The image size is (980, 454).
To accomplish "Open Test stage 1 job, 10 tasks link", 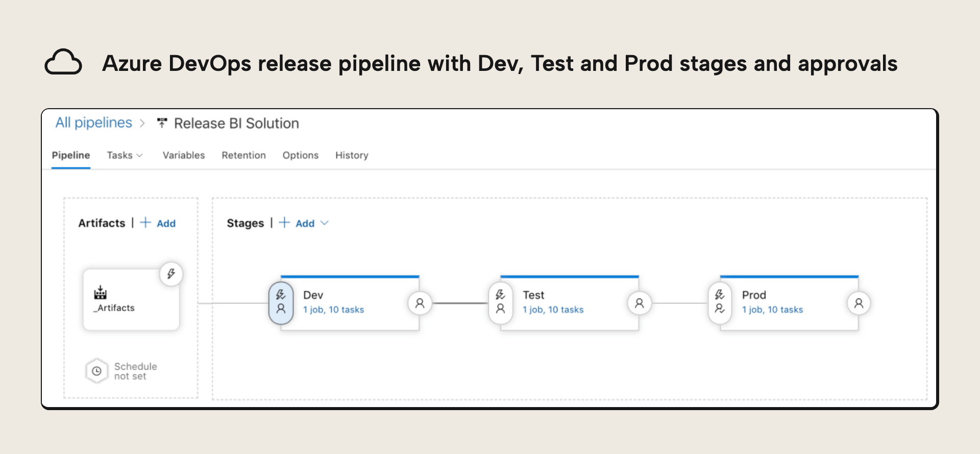I will [553, 310].
